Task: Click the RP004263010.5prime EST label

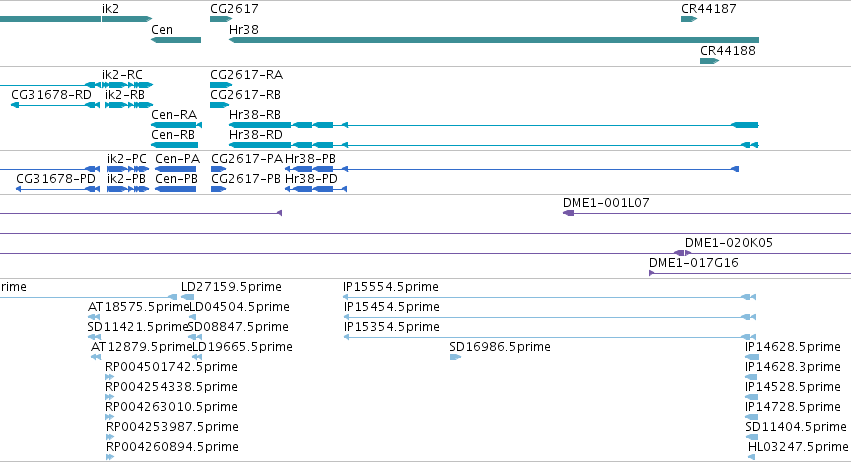Action: (x=172, y=407)
